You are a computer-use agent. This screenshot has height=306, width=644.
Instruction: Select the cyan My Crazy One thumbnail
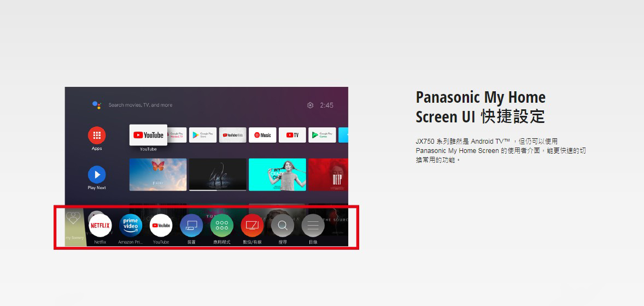[x=277, y=174]
